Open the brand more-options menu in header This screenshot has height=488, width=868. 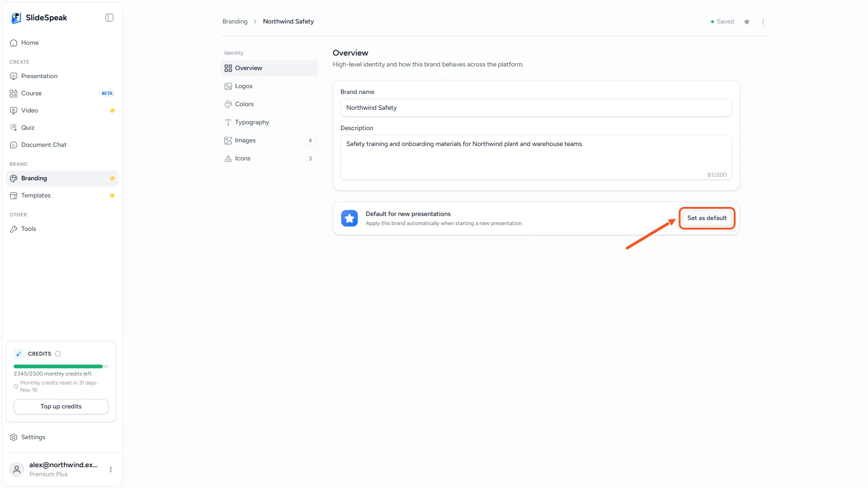(x=763, y=22)
